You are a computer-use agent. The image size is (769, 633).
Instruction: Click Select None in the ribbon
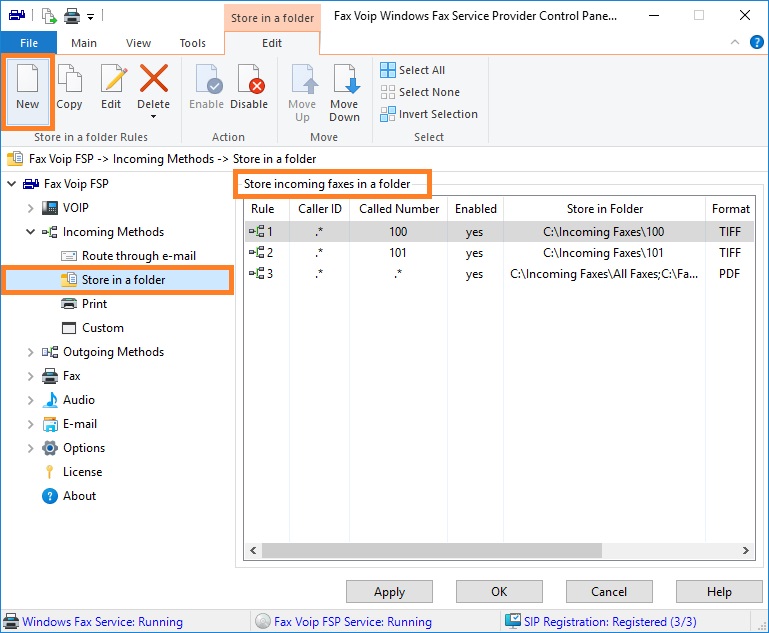420,92
